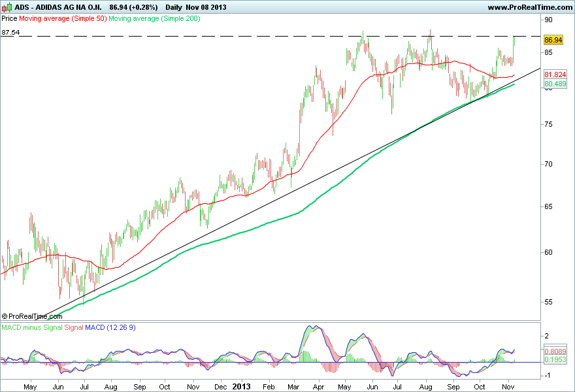
Task: Click the 70 price axis label
Action: pos(549,164)
